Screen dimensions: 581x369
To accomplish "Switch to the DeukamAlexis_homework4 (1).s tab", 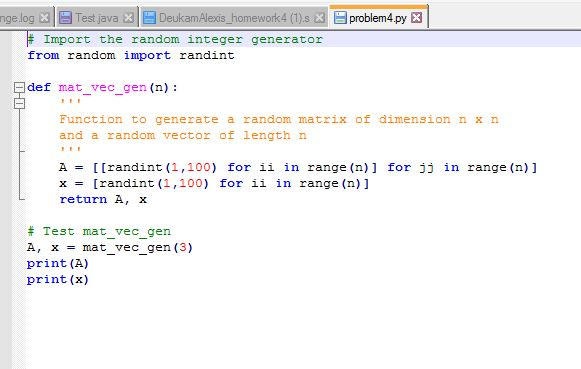I will (x=233, y=17).
